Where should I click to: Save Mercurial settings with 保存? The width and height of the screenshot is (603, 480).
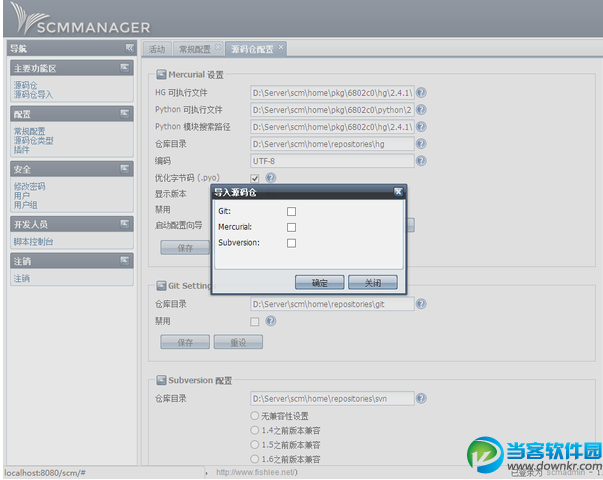185,248
